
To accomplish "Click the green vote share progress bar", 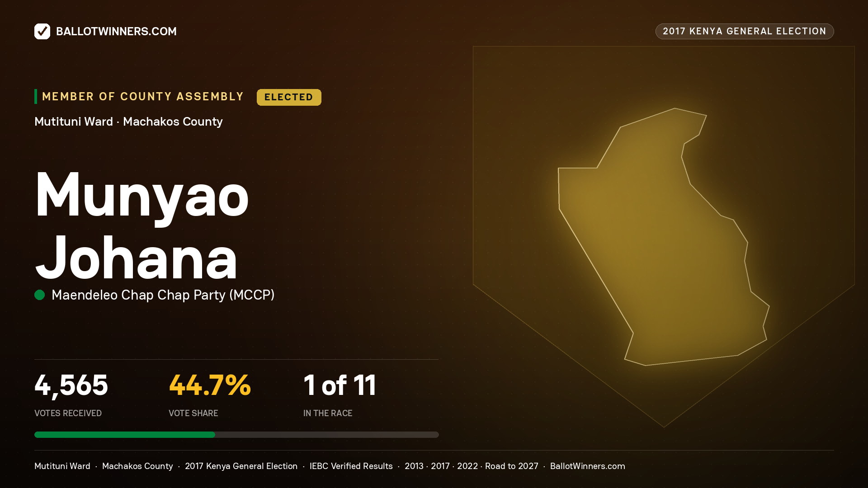I will tap(125, 435).
